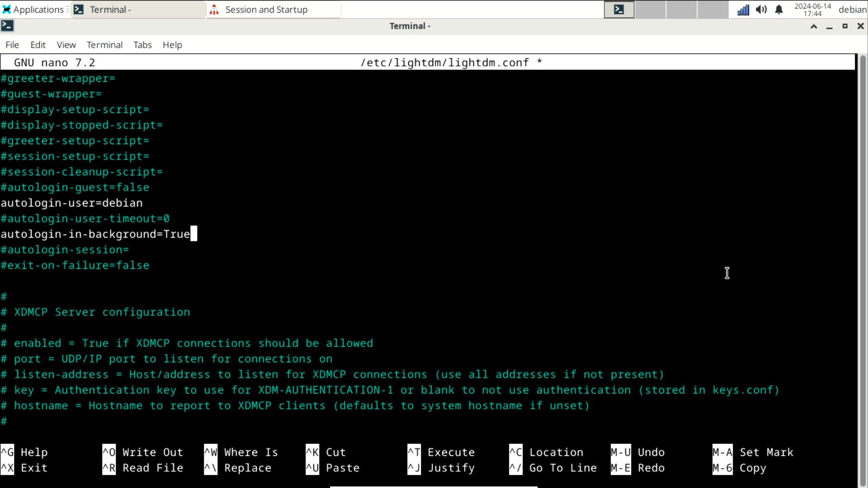The width and height of the screenshot is (868, 488).
Task: Select the fourth workspace in the switcher
Action: (712, 9)
